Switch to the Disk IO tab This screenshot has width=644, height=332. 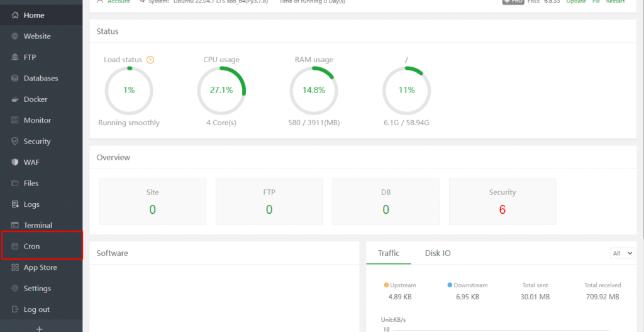coord(438,253)
